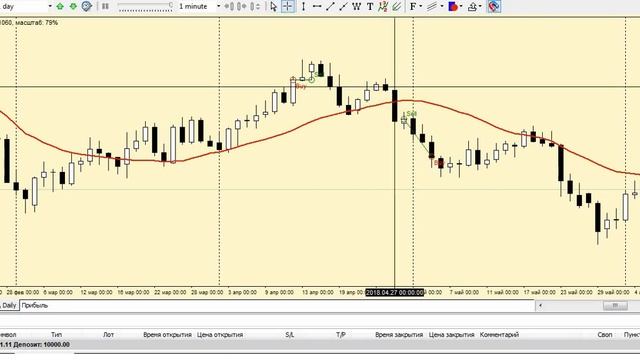The width and height of the screenshot is (640, 360).
Task: Sort by the Цена открытия column header
Action: coord(220,335)
